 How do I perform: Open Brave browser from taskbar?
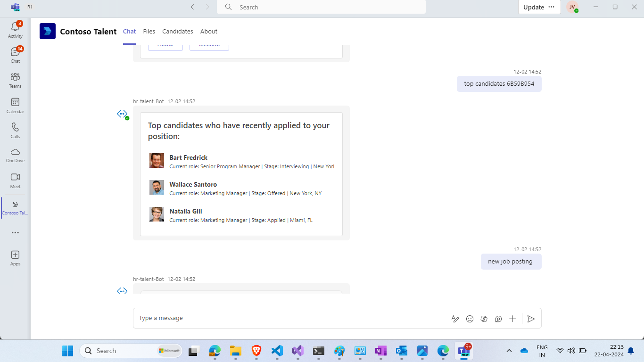pos(256,351)
